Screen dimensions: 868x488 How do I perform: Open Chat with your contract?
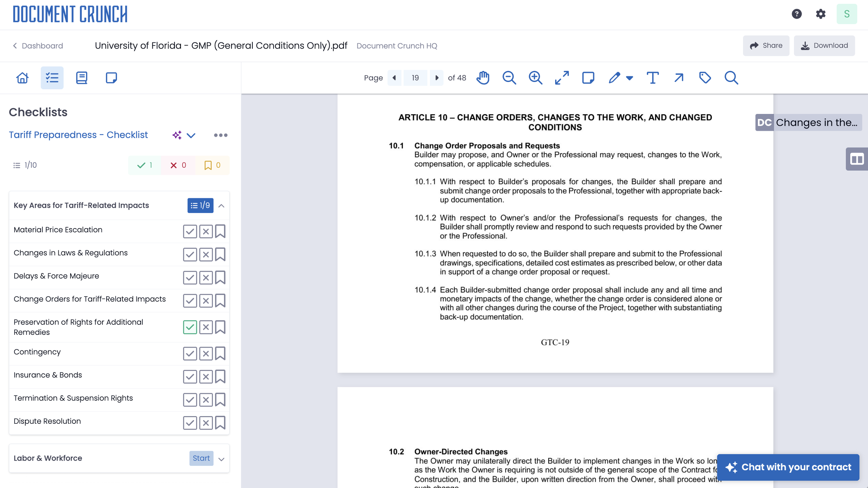pos(788,467)
